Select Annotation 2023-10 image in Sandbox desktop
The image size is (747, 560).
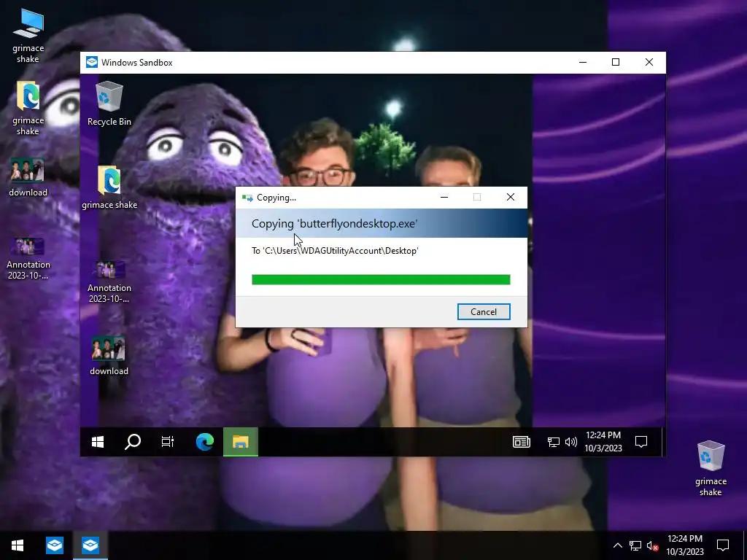(109, 282)
